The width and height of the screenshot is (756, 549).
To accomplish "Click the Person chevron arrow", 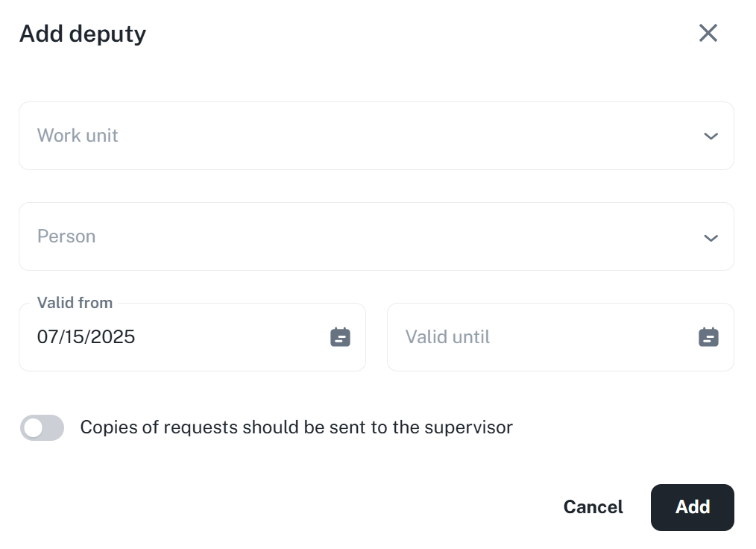I will 711,238.
